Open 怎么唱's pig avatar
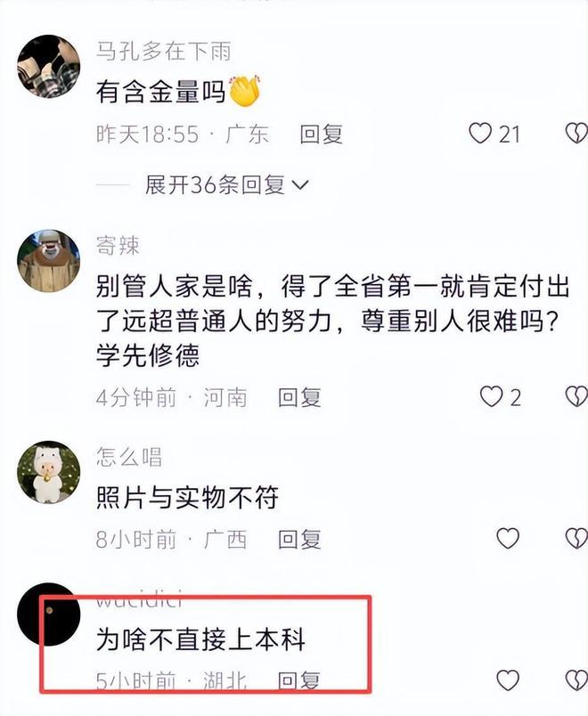Screen dimensions: 588x716 48,472
